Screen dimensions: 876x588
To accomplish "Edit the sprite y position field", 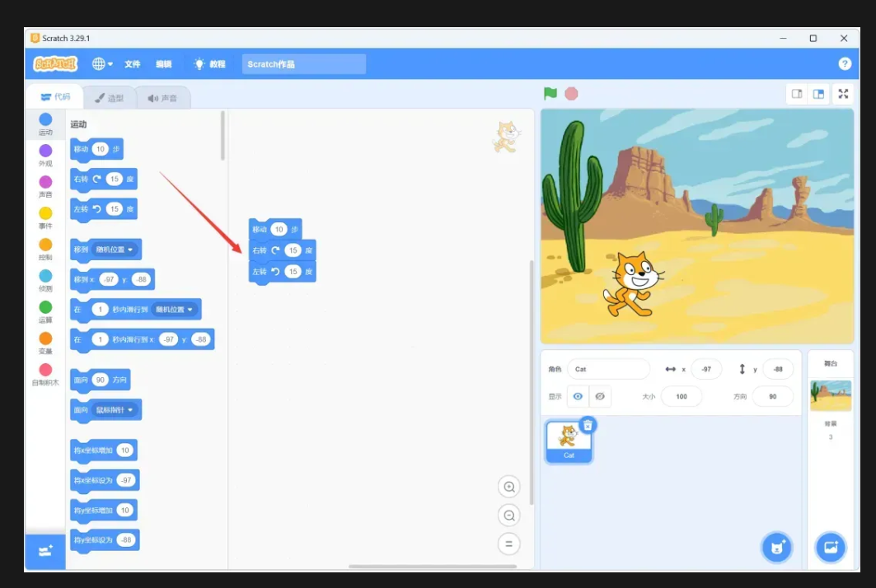I will coord(778,369).
